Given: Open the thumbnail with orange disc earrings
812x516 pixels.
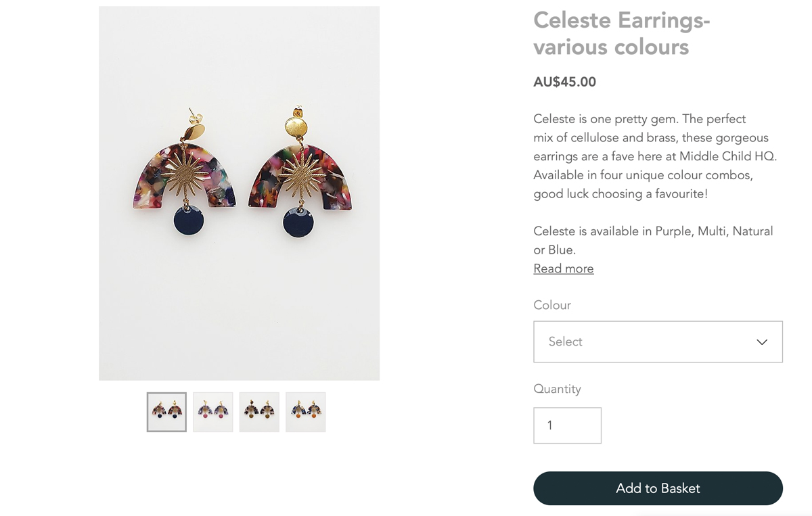Looking at the screenshot, I should 306,412.
